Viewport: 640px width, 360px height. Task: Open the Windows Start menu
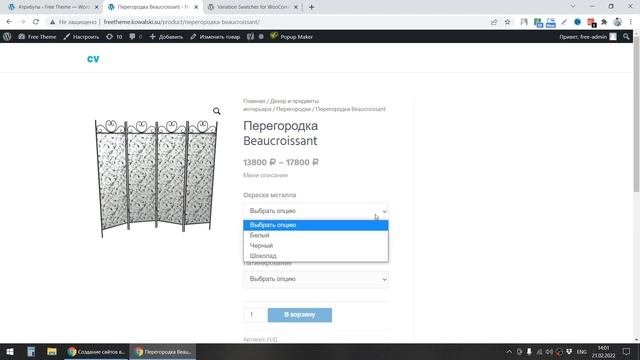10,351
